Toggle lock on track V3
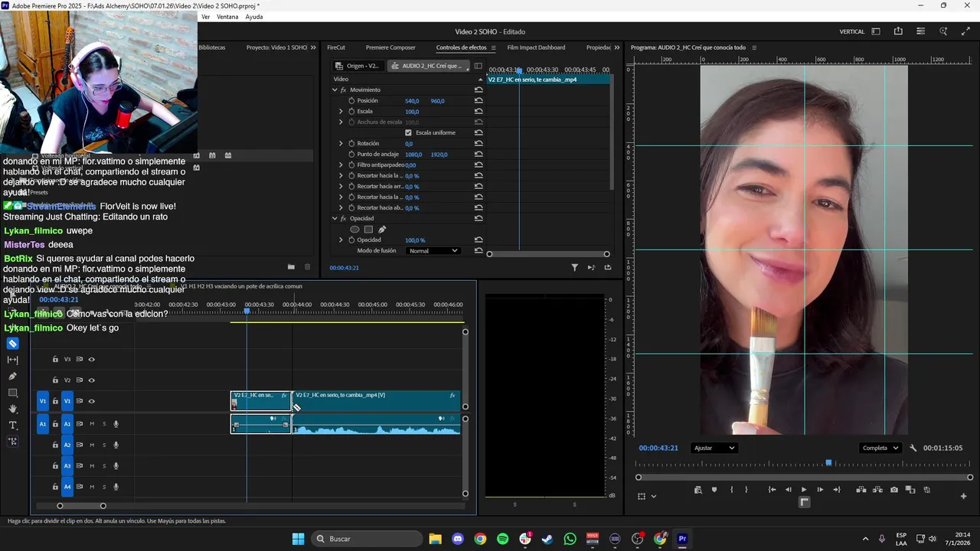This screenshot has height=551, width=980. point(55,359)
